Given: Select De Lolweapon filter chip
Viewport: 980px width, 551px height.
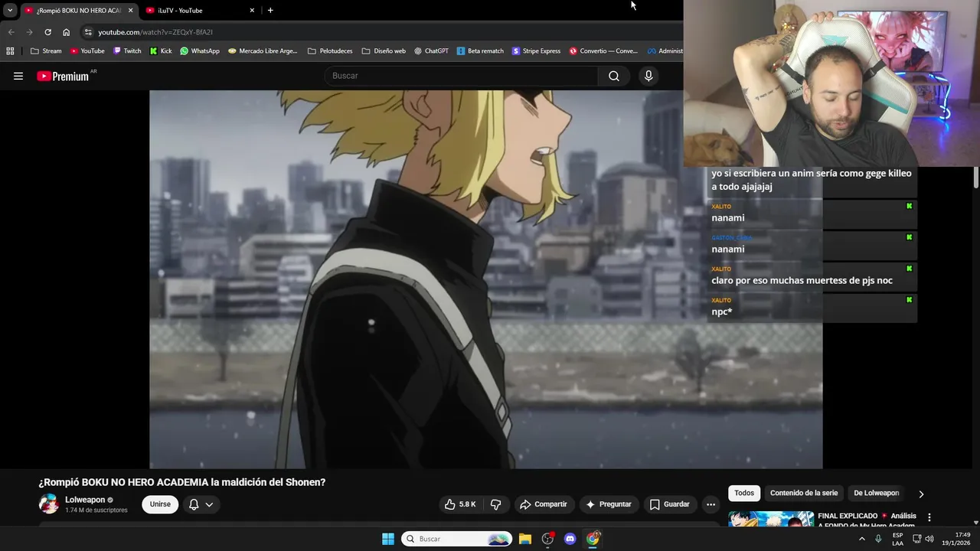Looking at the screenshot, I should pos(877,493).
